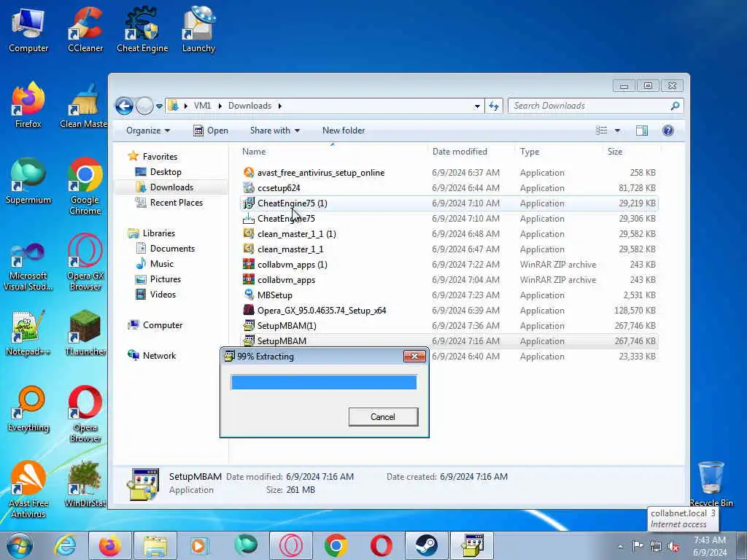Screen dimensions: 747x560
Task: Select Network in the navigation pane
Action: coord(159,356)
